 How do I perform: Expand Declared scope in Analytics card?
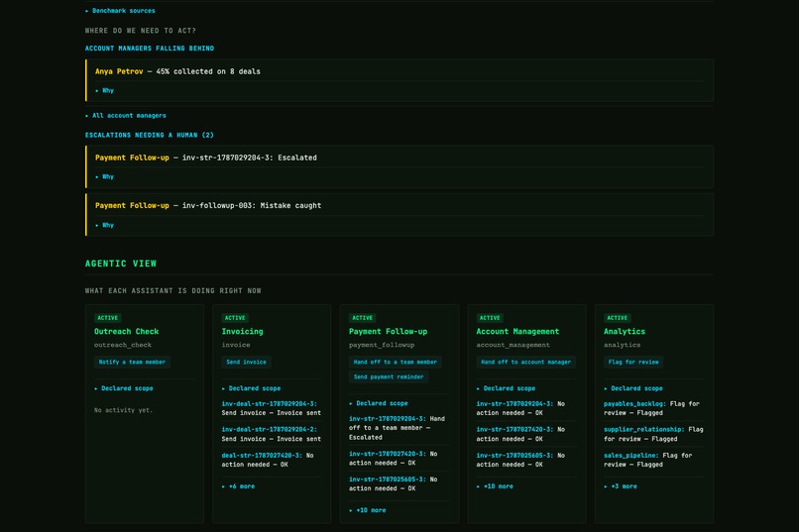(x=633, y=388)
